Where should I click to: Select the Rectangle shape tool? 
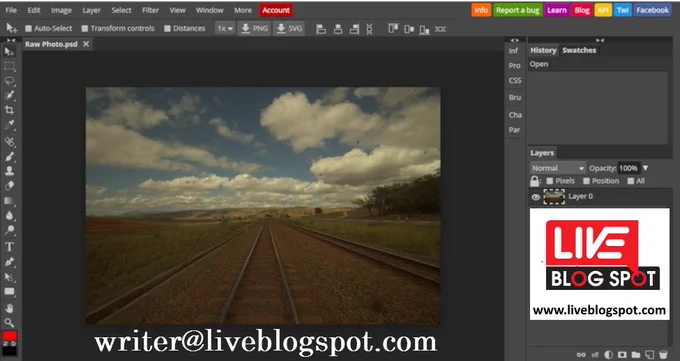tap(9, 292)
